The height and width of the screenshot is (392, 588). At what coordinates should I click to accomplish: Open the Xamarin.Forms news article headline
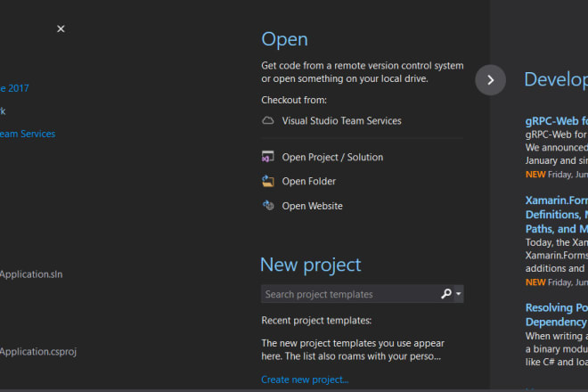[557, 215]
